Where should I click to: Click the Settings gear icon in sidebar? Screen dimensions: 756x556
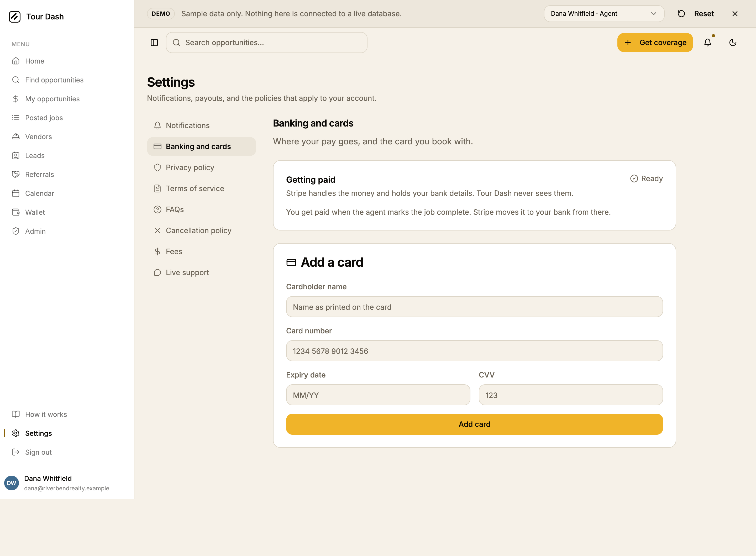tap(16, 433)
